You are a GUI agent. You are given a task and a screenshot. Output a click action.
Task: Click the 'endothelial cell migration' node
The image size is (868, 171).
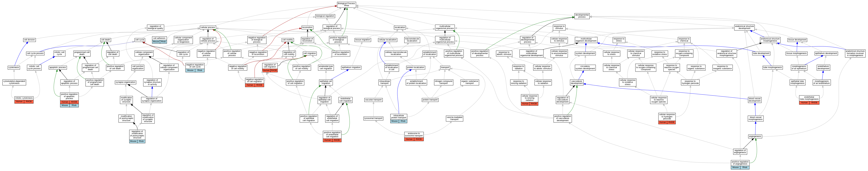345,100
